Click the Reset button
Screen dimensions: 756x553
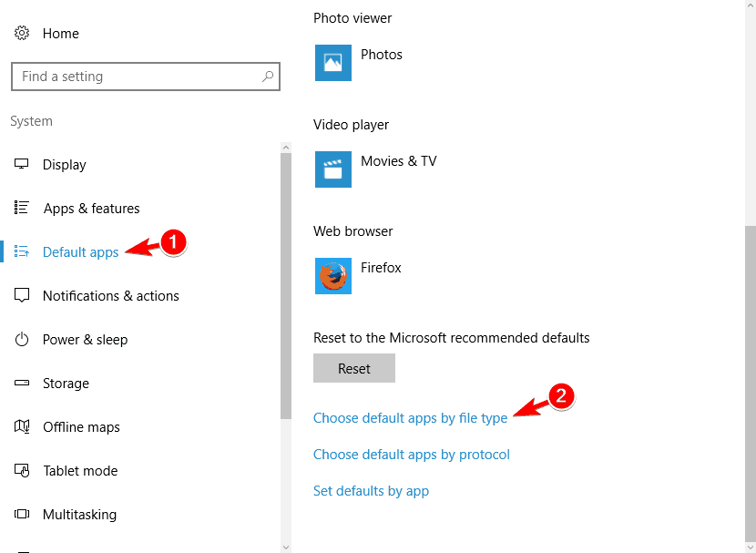[354, 368]
